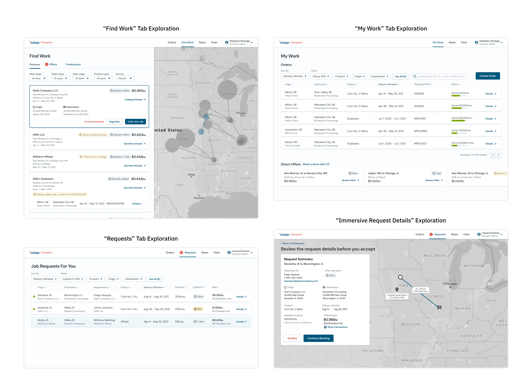Switch to the Offers tab in Find Work
Image resolution: width=532 pixels, height=392 pixels.
(x=51, y=65)
